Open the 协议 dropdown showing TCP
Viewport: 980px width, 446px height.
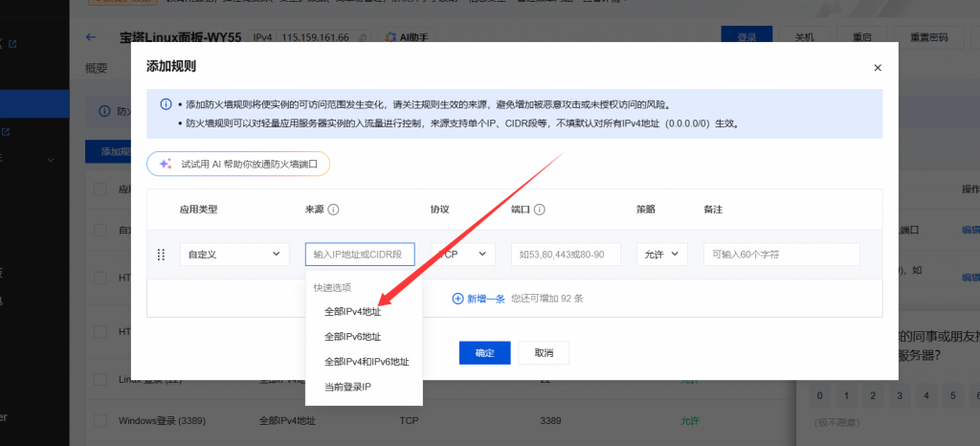coord(462,255)
